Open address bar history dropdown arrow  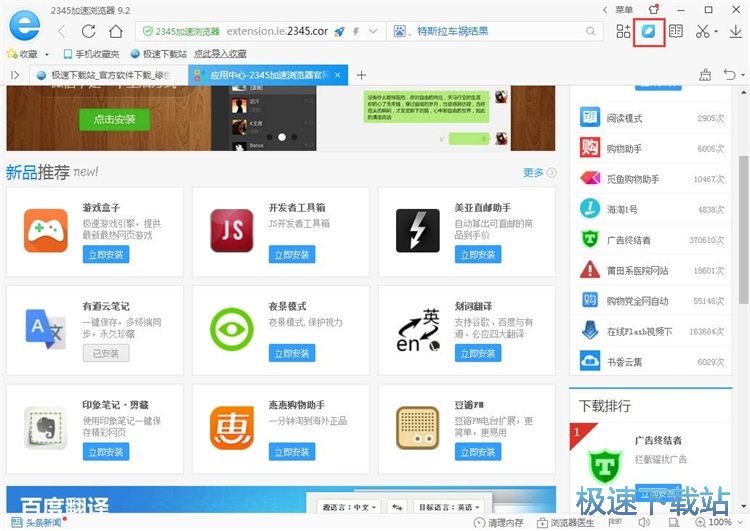click(x=373, y=32)
